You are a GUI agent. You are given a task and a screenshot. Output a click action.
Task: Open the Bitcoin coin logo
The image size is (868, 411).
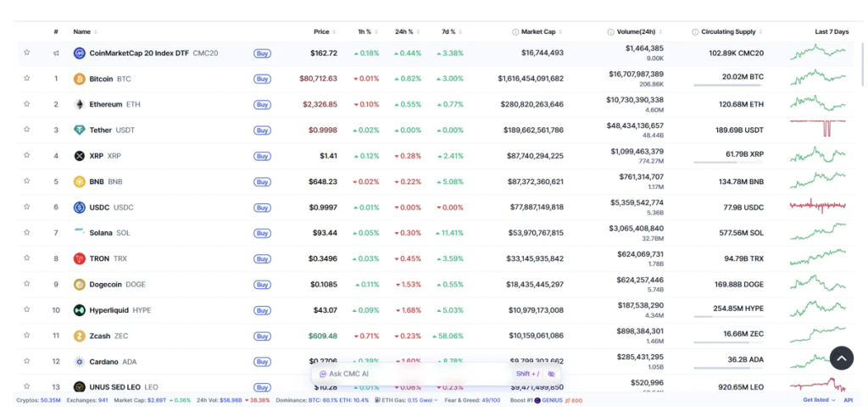[x=80, y=79]
